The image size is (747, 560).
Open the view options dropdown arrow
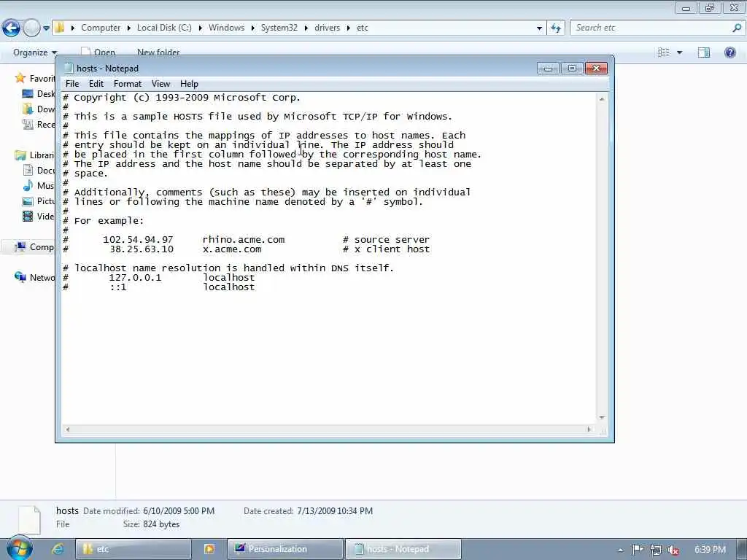680,52
